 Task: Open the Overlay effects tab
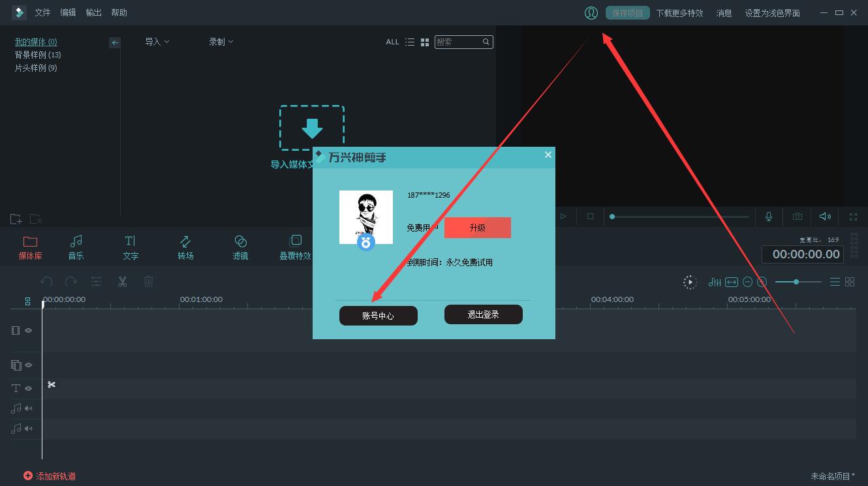(295, 248)
